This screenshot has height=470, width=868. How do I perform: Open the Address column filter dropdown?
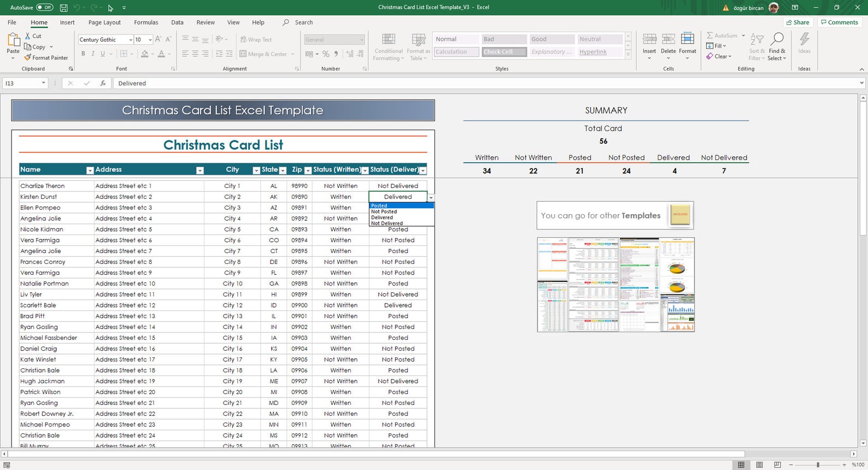[x=200, y=171]
